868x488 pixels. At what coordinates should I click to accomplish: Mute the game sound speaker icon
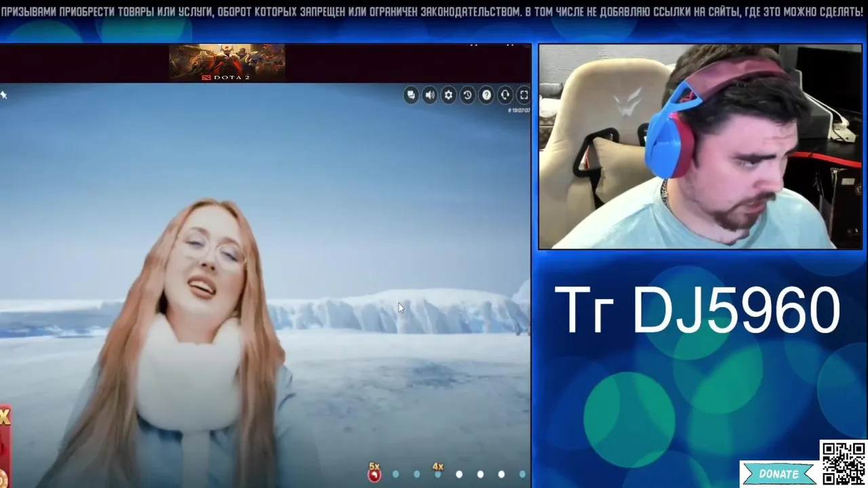click(x=430, y=96)
